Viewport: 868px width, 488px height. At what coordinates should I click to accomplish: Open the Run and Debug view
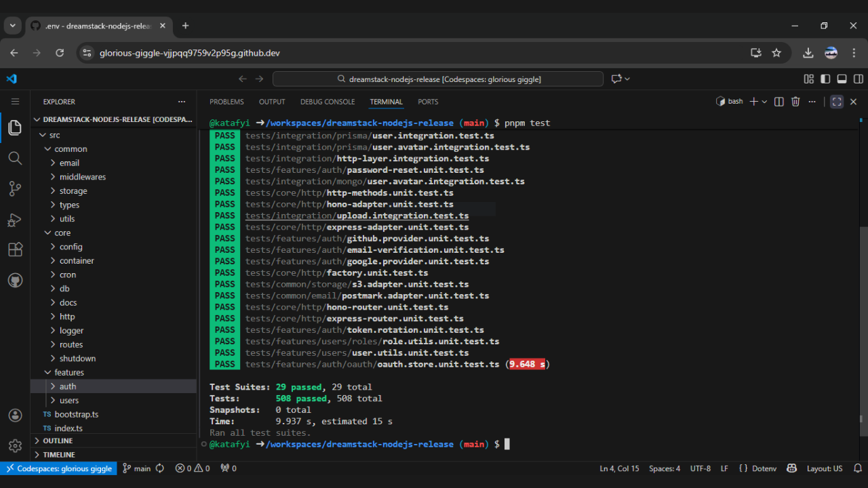tap(15, 219)
